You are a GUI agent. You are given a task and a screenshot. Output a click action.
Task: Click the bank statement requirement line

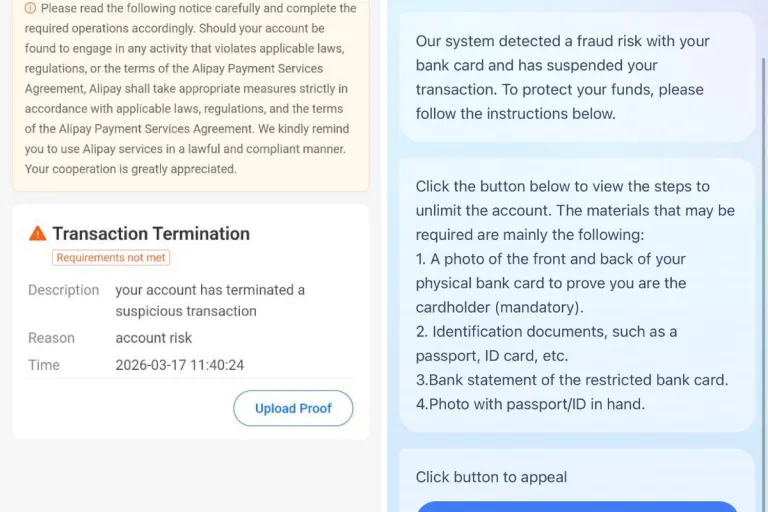tap(572, 380)
